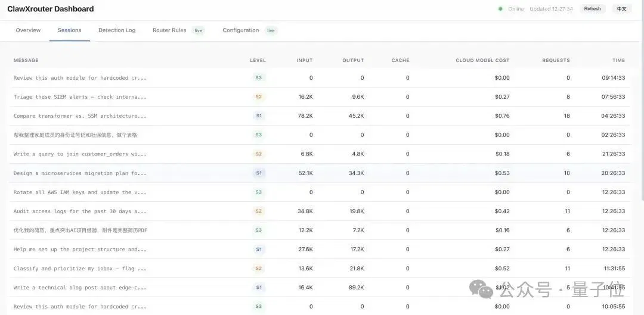Click the 78.2K input value
This screenshot has width=644, height=315.
click(305, 116)
